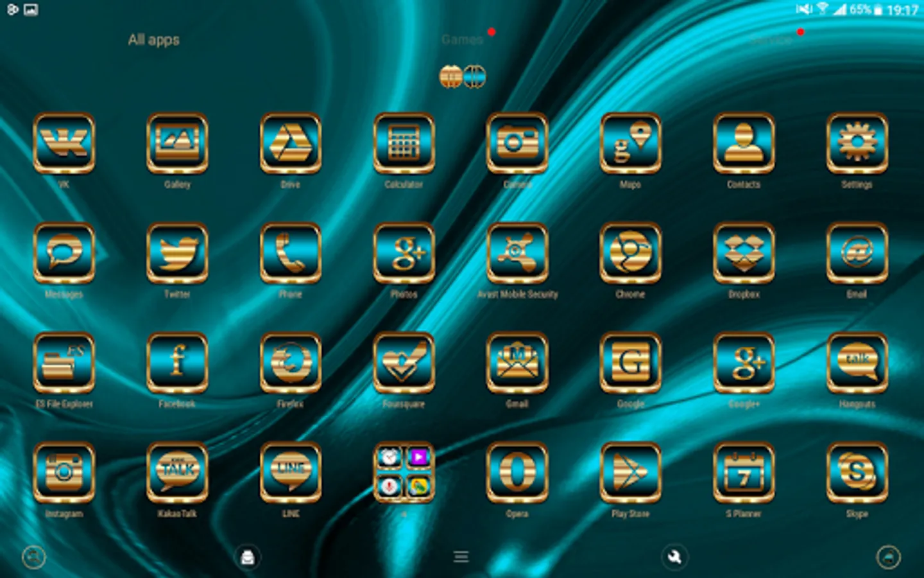Launch Instagram

[x=64, y=473]
